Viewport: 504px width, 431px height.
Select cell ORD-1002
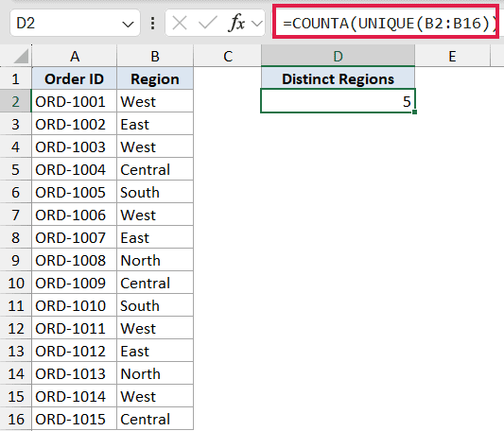(75, 124)
